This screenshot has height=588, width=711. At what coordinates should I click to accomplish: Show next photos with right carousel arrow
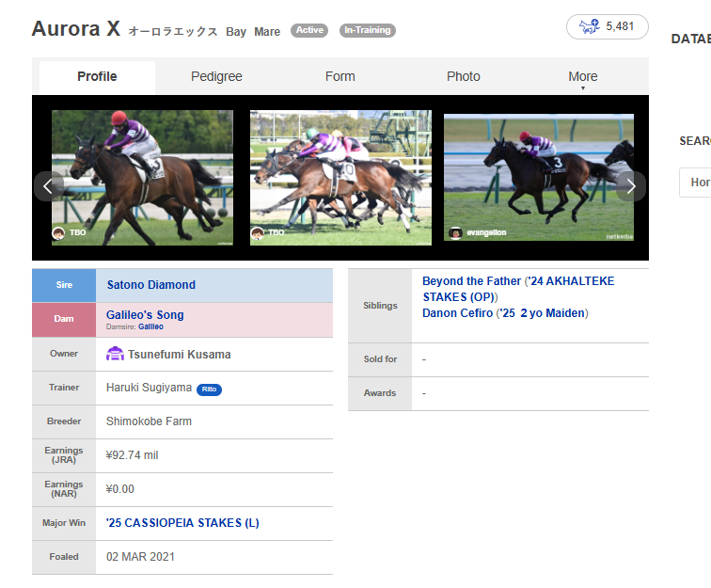(x=631, y=186)
